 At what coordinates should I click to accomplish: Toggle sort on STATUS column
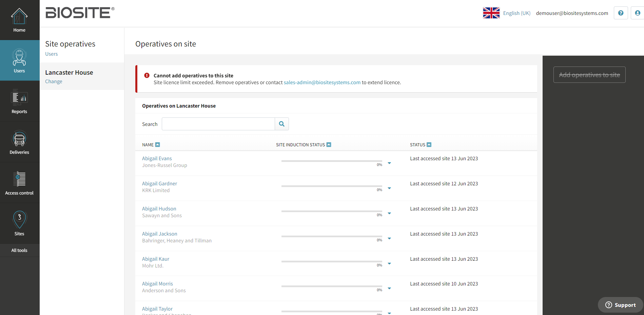tap(429, 145)
